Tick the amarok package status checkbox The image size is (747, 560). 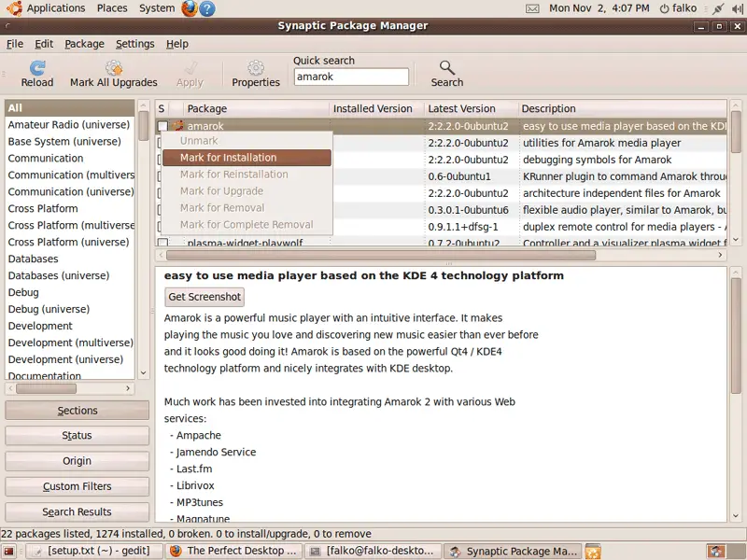pos(162,126)
